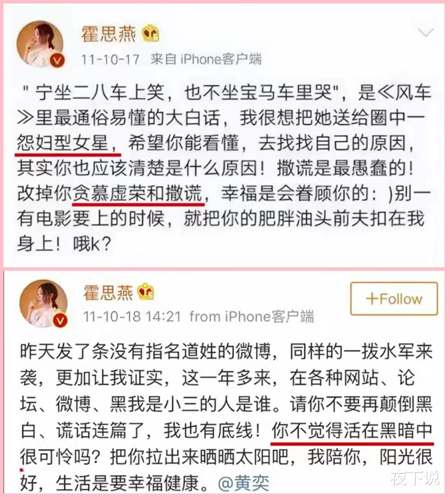
Task: Click the verified V badge on first avatar
Action: click(x=58, y=60)
